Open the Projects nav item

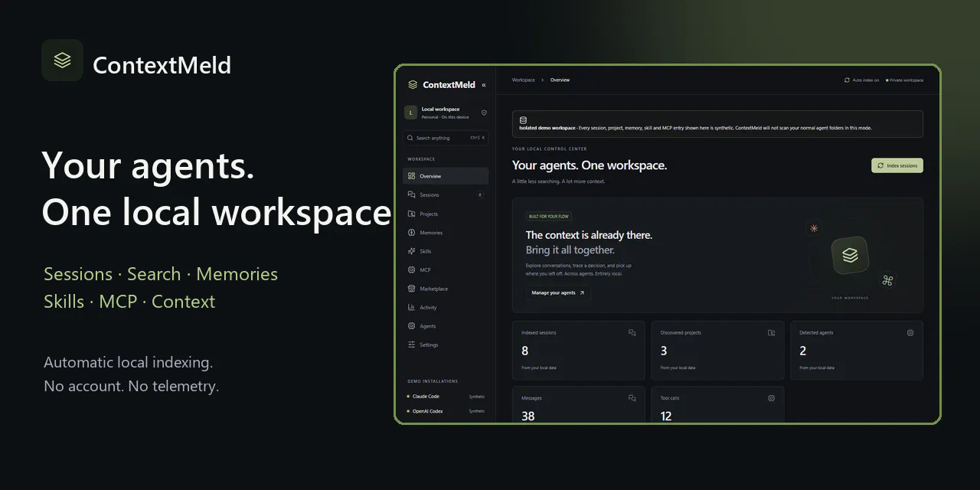coord(446,214)
